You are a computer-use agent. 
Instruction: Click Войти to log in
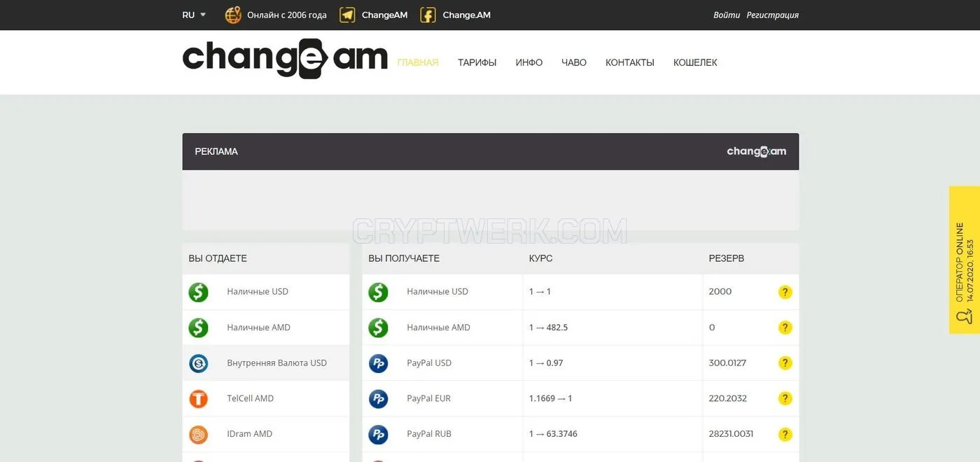click(x=727, y=15)
